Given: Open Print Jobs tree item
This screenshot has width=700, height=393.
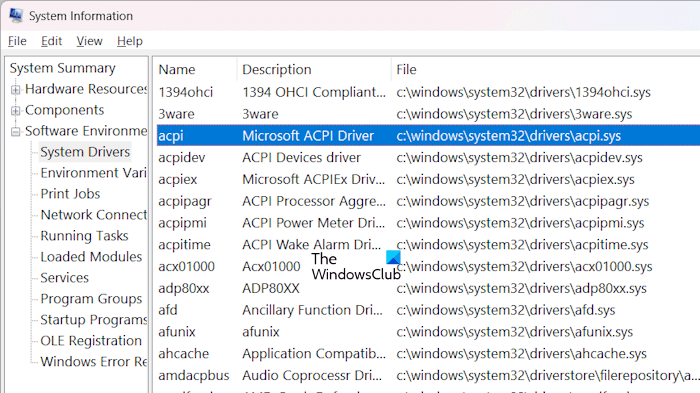Looking at the screenshot, I should [70, 194].
